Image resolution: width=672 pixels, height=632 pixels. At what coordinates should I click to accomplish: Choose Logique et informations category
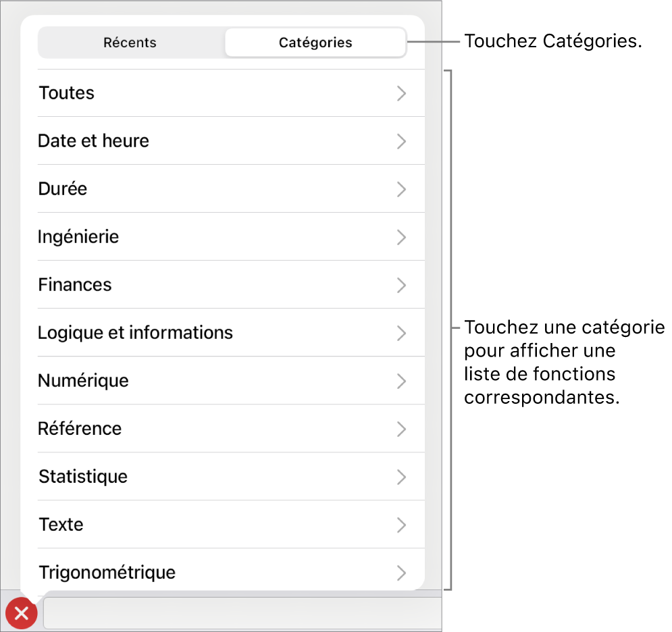pyautogui.click(x=136, y=333)
